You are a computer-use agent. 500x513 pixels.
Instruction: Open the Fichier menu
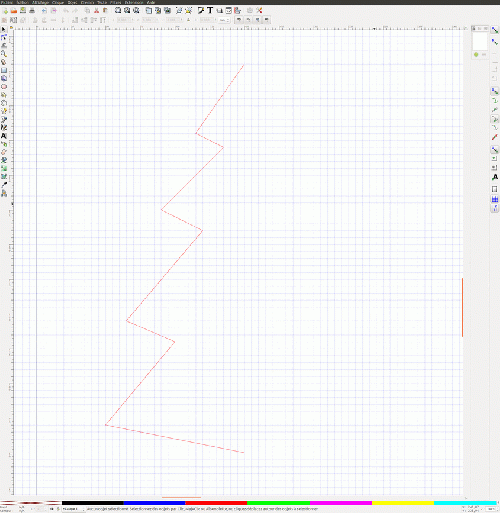7,2
